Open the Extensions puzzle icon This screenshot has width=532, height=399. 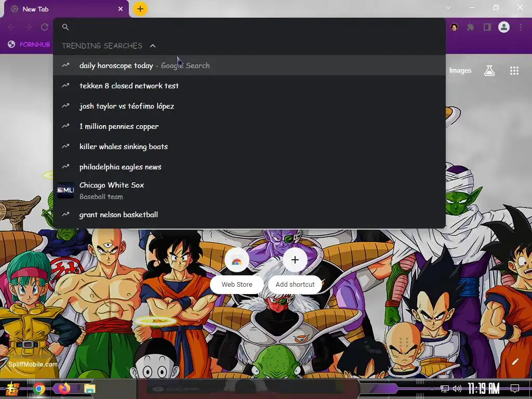click(471, 27)
